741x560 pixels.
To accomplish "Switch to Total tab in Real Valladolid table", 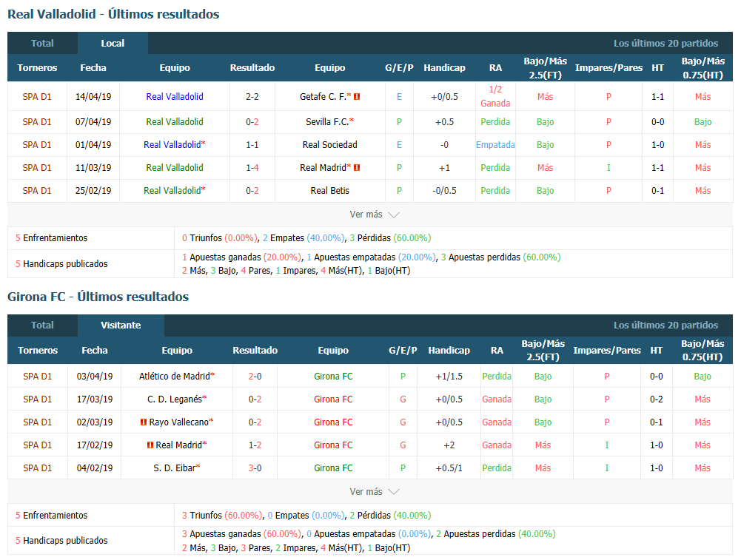I will point(42,43).
